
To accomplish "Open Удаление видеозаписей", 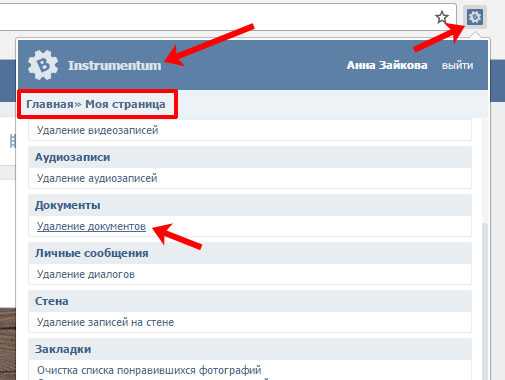I will (x=97, y=130).
